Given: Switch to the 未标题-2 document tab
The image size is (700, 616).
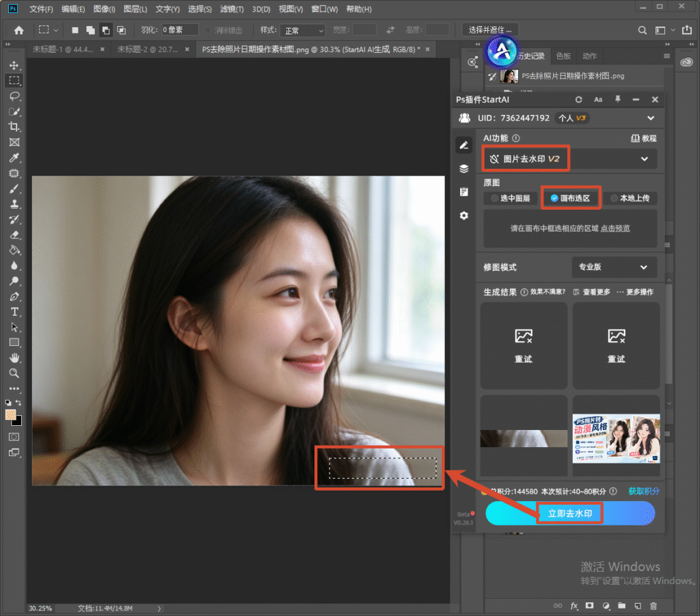Looking at the screenshot, I should pyautogui.click(x=148, y=49).
